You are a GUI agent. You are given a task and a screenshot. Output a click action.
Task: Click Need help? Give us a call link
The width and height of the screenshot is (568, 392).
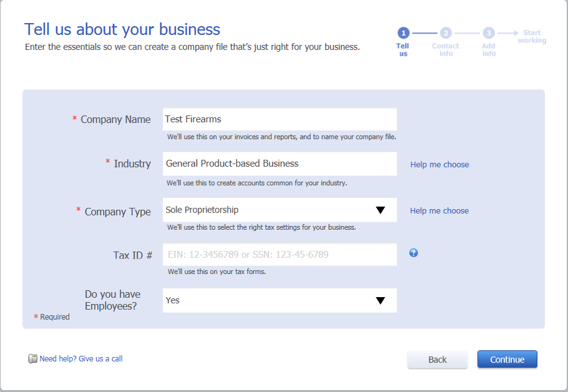pyautogui.click(x=81, y=359)
